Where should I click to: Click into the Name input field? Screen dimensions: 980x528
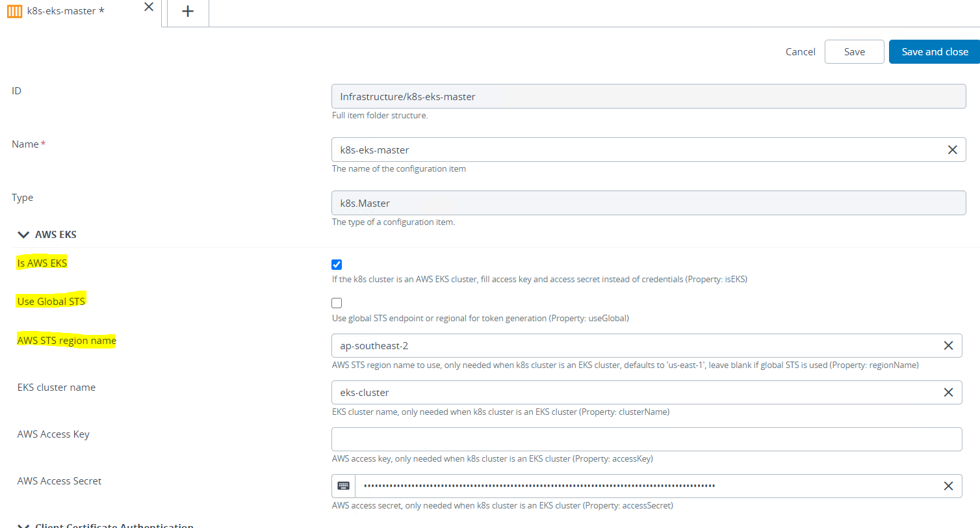pyautogui.click(x=637, y=150)
